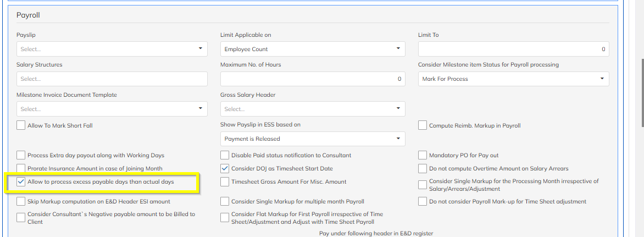644x237 pixels.
Task: Click the Salary Structures select field
Action: click(x=112, y=79)
